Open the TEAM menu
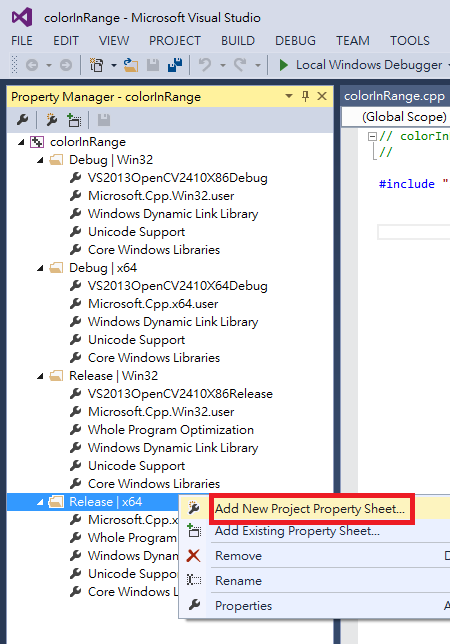The width and height of the screenshot is (450, 644). coord(353,41)
